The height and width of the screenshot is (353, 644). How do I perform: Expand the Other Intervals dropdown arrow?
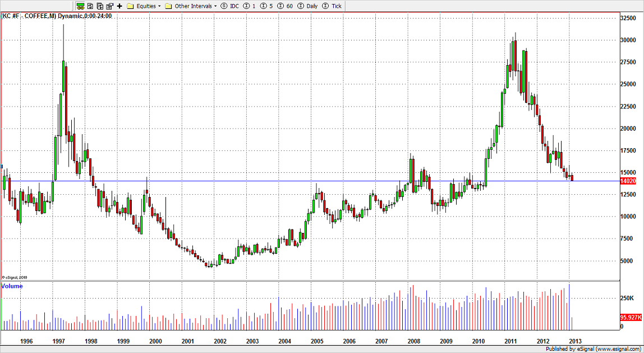tap(215, 6)
